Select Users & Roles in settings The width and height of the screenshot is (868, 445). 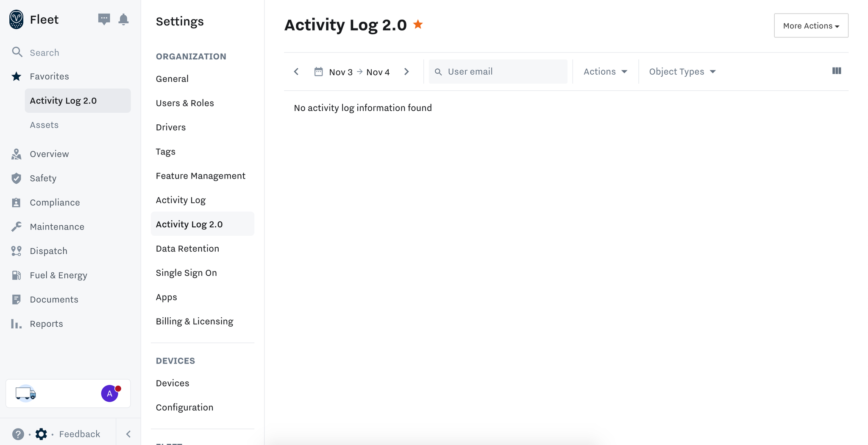tap(185, 103)
